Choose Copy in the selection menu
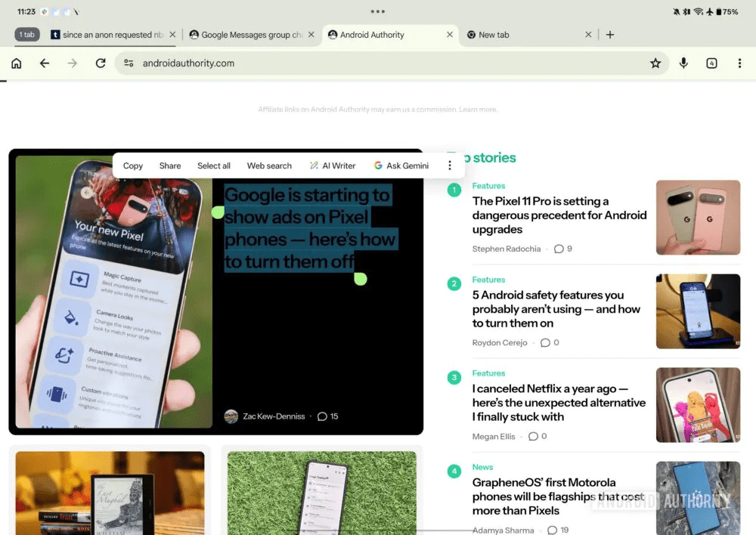This screenshot has height=535, width=756. pyautogui.click(x=133, y=165)
